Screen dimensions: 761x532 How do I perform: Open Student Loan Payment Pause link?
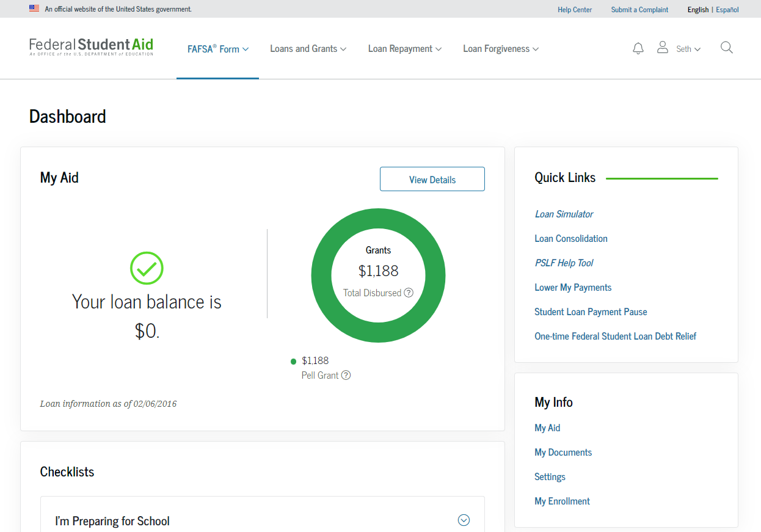tap(591, 312)
